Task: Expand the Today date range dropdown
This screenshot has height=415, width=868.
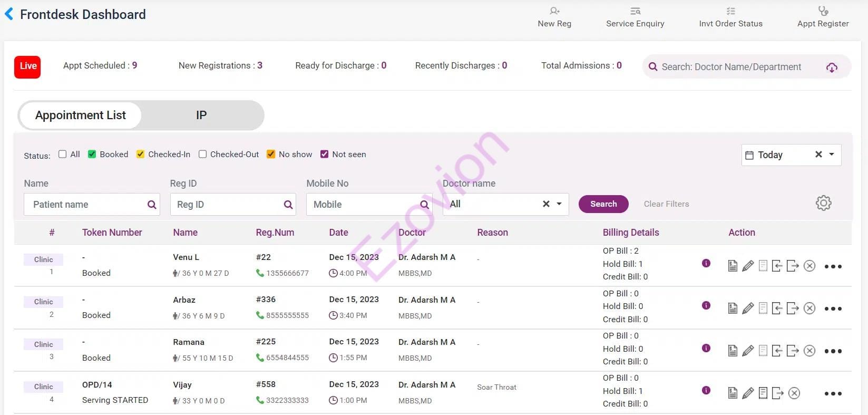Action: click(832, 155)
